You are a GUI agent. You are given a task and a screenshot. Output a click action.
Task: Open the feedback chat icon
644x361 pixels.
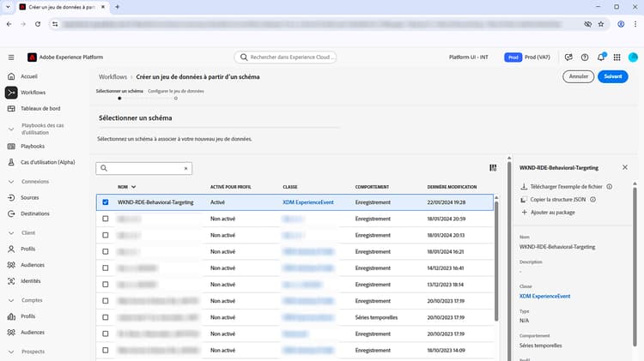[568, 57]
